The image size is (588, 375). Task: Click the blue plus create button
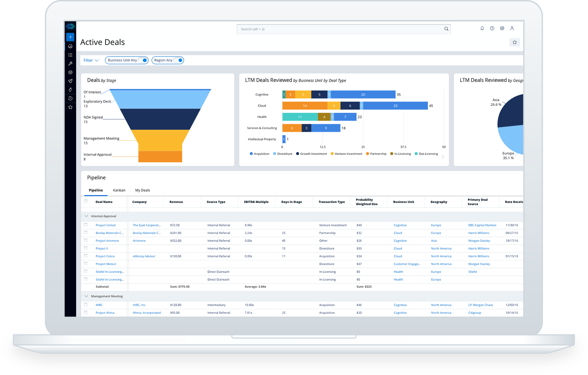(70, 37)
